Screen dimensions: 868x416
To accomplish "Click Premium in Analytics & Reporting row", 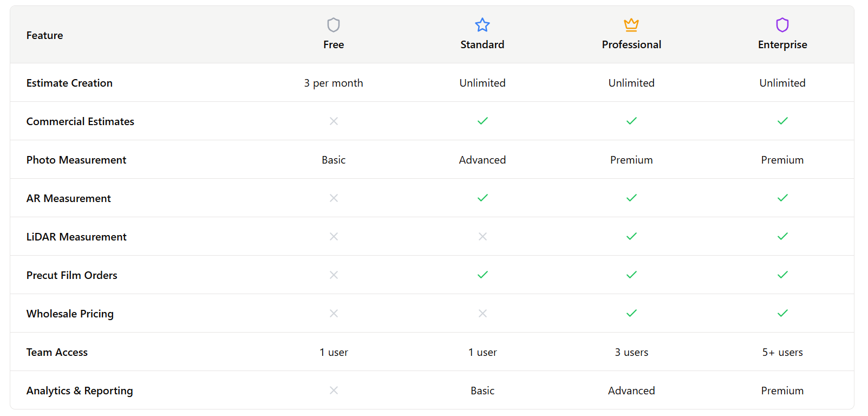I will (782, 391).
